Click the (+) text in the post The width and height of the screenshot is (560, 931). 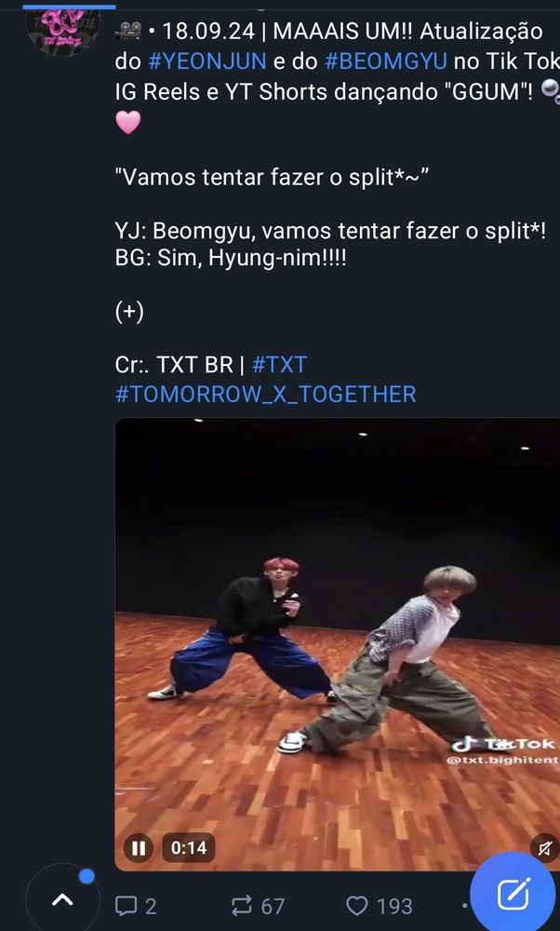point(129,312)
